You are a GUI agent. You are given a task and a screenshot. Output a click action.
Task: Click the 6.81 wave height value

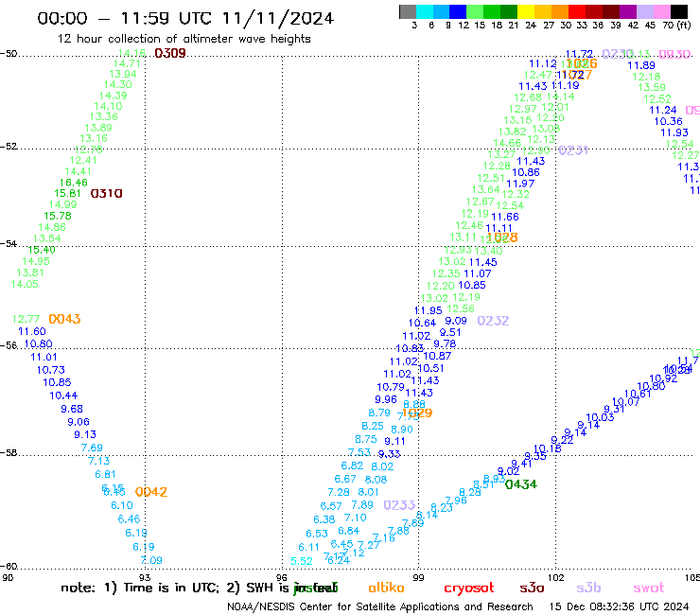[x=105, y=474]
